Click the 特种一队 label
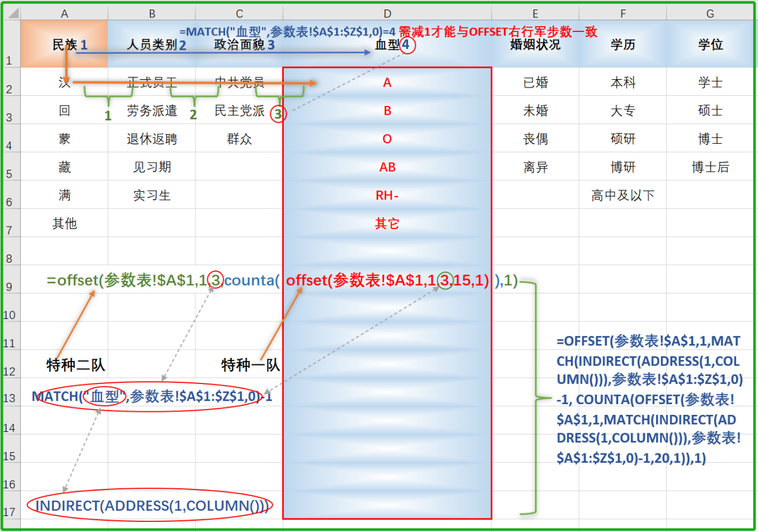 coord(250,365)
